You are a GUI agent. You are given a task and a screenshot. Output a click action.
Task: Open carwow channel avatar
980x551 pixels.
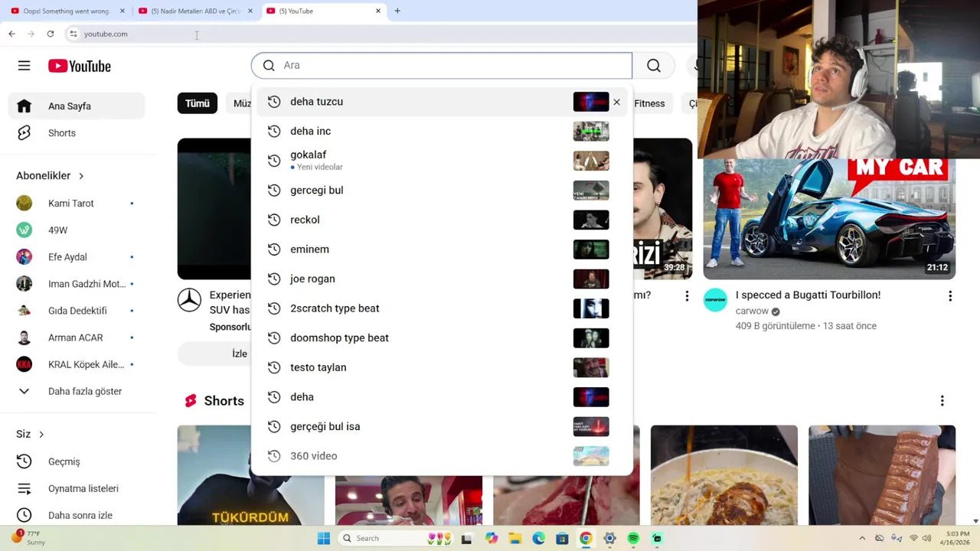[x=715, y=300]
